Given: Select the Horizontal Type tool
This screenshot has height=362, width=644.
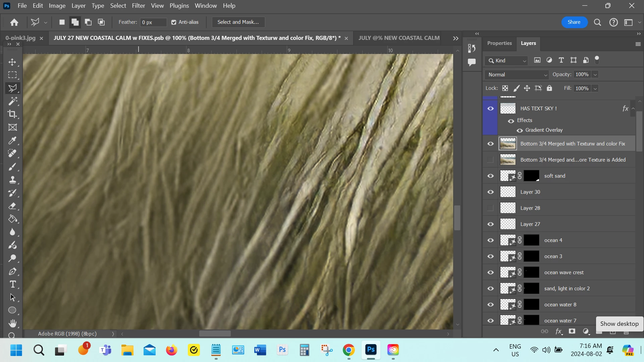Looking at the screenshot, I should [x=12, y=284].
